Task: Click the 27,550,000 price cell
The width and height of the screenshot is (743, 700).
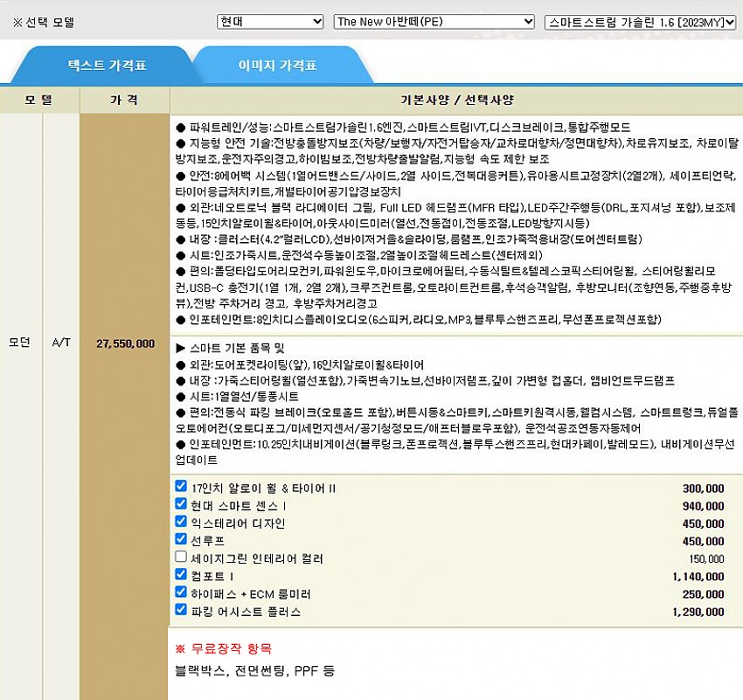Action: pos(125,344)
